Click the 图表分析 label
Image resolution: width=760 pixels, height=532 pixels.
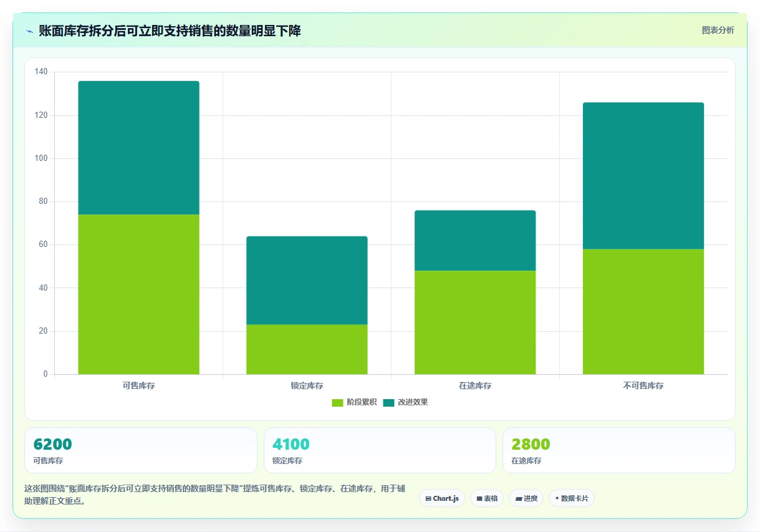pyautogui.click(x=718, y=30)
